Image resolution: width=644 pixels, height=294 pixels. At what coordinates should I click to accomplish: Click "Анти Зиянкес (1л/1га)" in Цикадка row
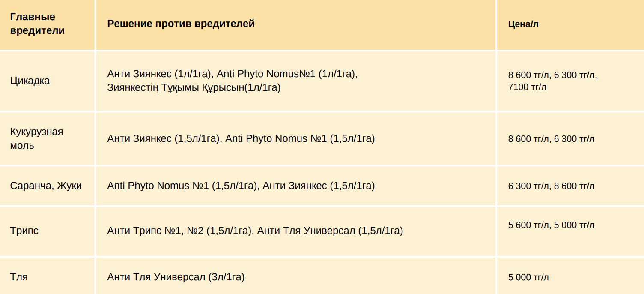click(x=160, y=74)
